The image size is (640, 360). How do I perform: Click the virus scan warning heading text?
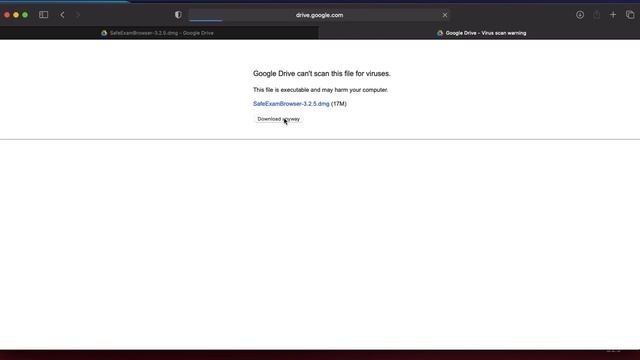[x=322, y=73]
